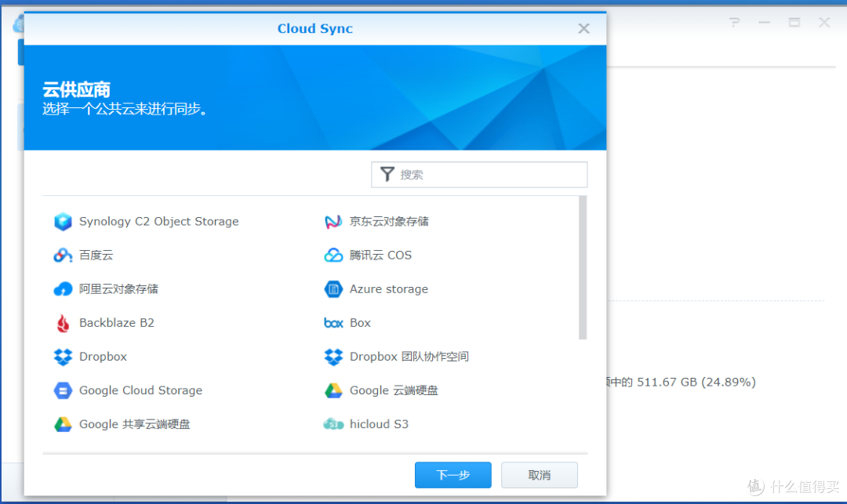Viewport: 847px width, 504px height.
Task: Pick the Dropbox provider icon
Action: (x=63, y=357)
